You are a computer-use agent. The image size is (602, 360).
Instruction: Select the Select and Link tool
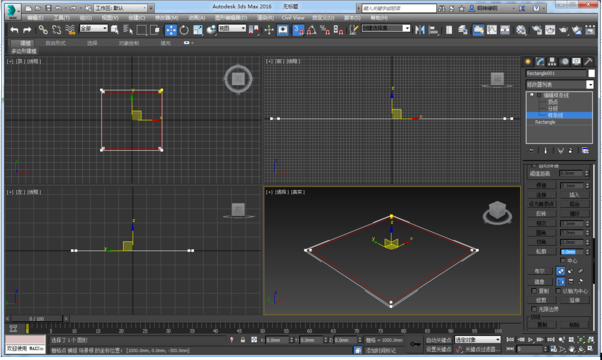(43, 30)
